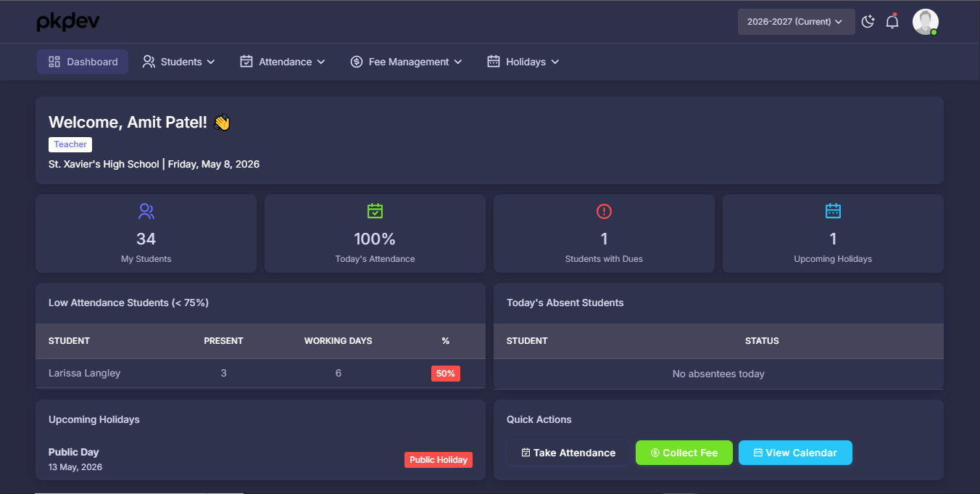Click the 'Quick Actions' section title
This screenshot has height=494, width=980.
(539, 419)
